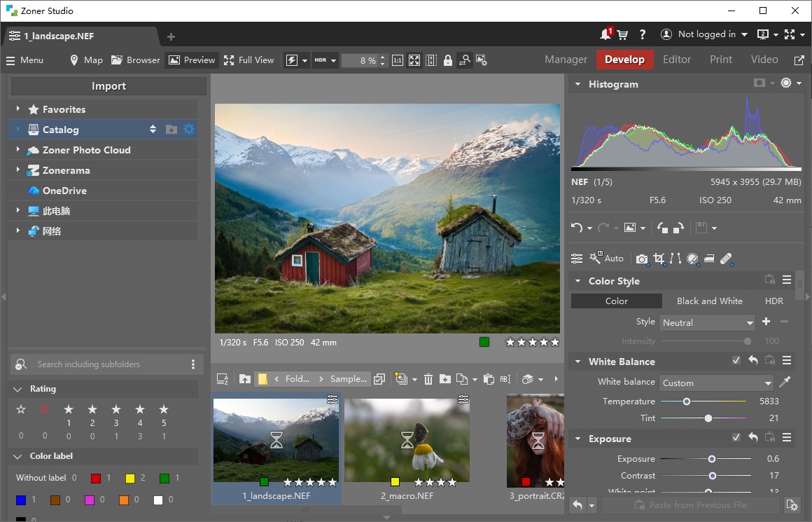Open the help question mark icon

tap(642, 35)
